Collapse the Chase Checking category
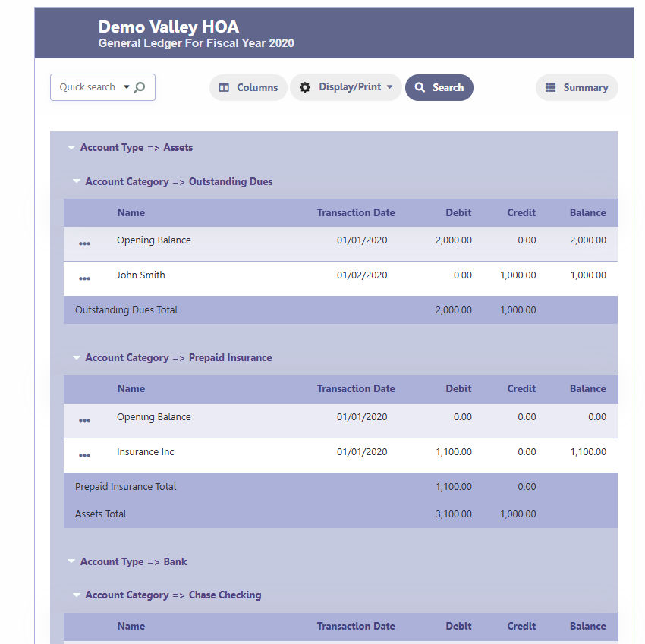The width and height of the screenshot is (645, 644). [x=77, y=595]
